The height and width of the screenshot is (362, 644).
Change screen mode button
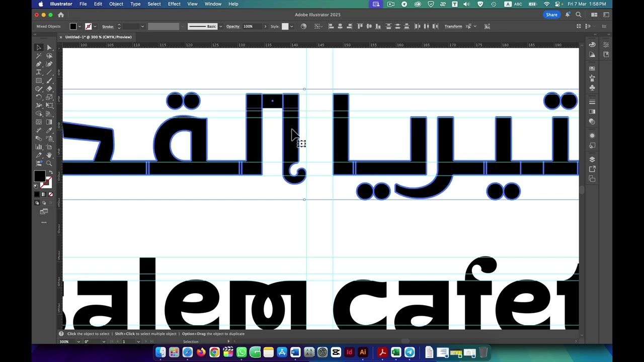(44, 212)
